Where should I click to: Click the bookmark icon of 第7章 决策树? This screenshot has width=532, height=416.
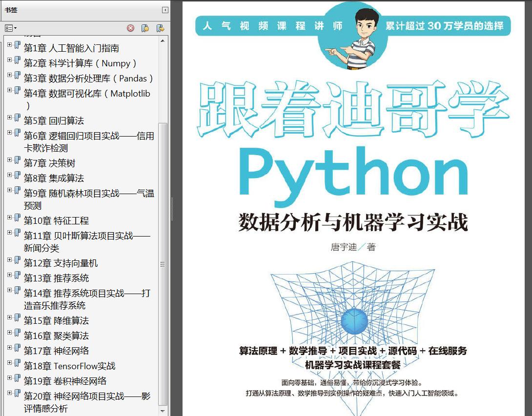click(17, 160)
